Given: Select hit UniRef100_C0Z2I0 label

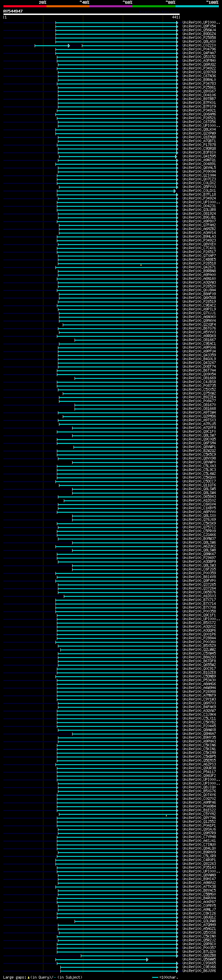Looking at the screenshot, I should [199, 45].
